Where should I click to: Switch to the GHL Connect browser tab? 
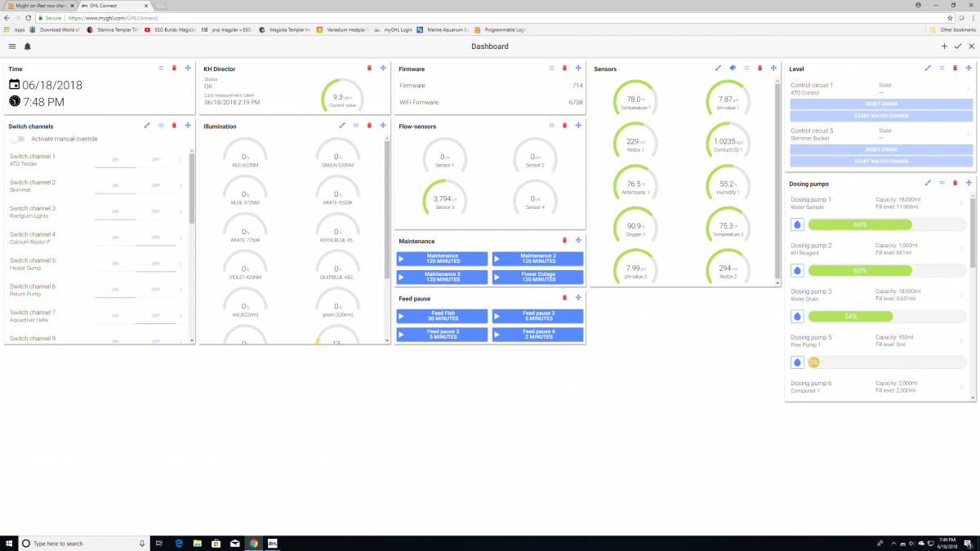pos(114,6)
